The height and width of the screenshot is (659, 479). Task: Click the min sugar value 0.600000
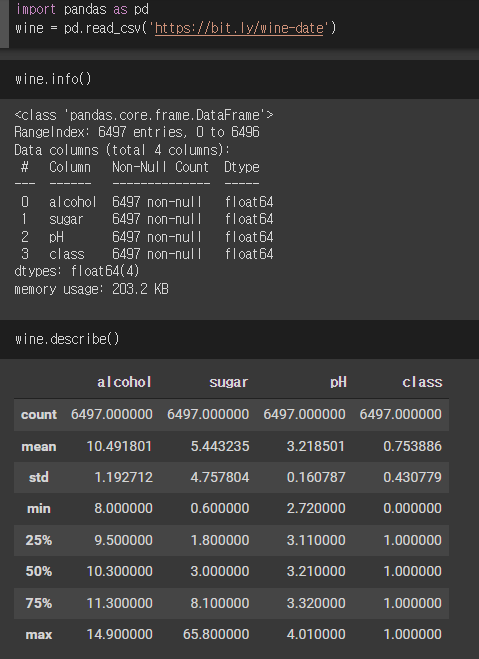pyautogui.click(x=220, y=509)
